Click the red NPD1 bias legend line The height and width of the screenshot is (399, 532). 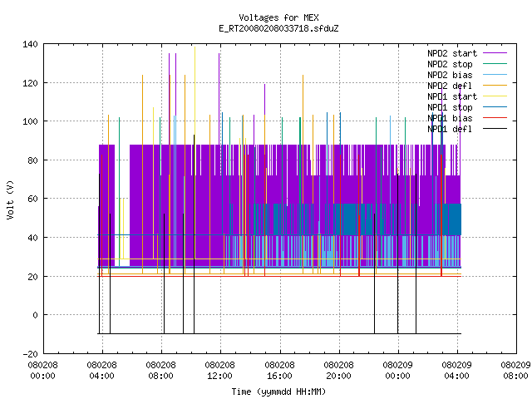[495, 118]
